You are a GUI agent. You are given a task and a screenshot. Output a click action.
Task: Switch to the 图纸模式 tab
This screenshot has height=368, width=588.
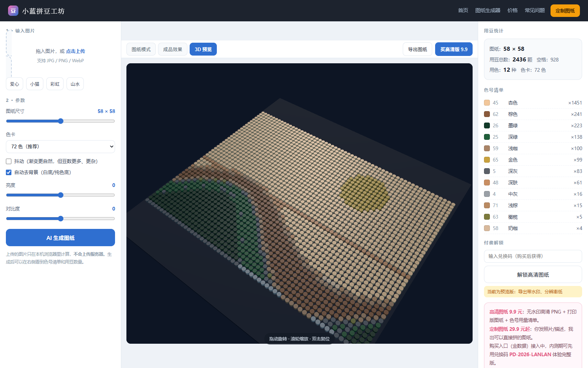point(141,49)
